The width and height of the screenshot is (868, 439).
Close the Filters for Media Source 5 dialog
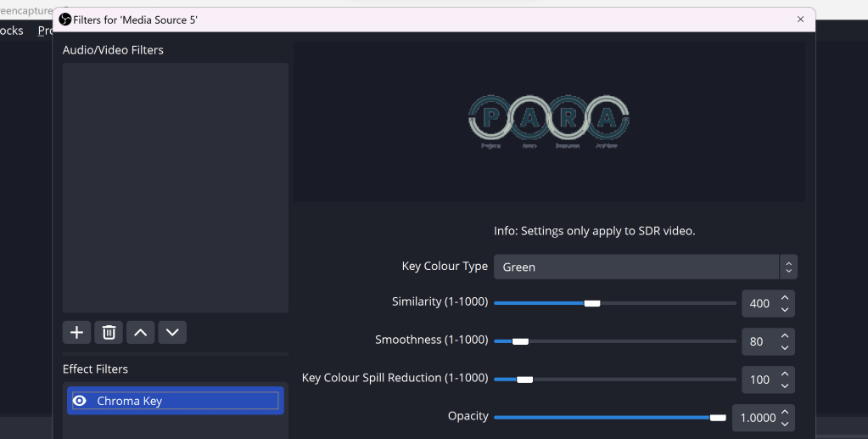click(800, 20)
